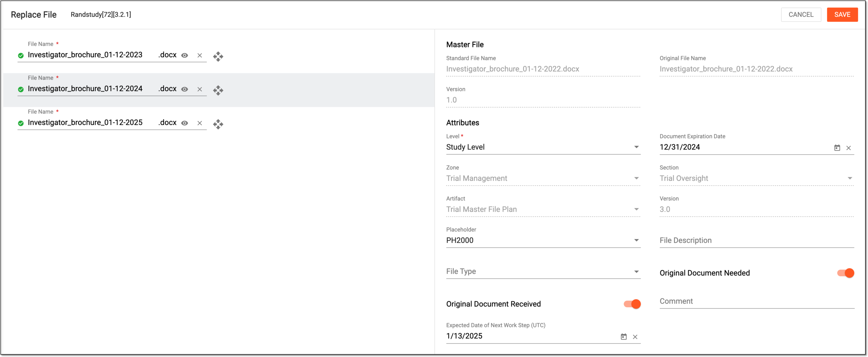Click the Original File Name field value

click(x=726, y=69)
